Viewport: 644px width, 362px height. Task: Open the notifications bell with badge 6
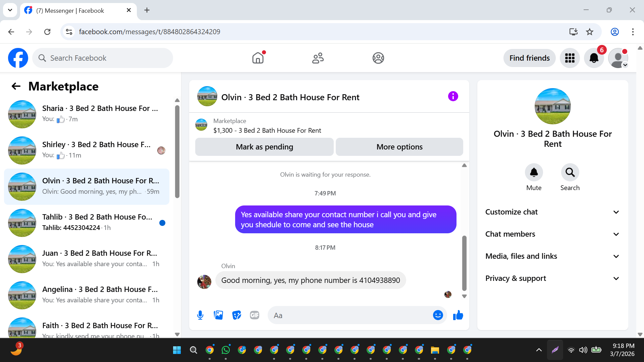[x=594, y=58]
